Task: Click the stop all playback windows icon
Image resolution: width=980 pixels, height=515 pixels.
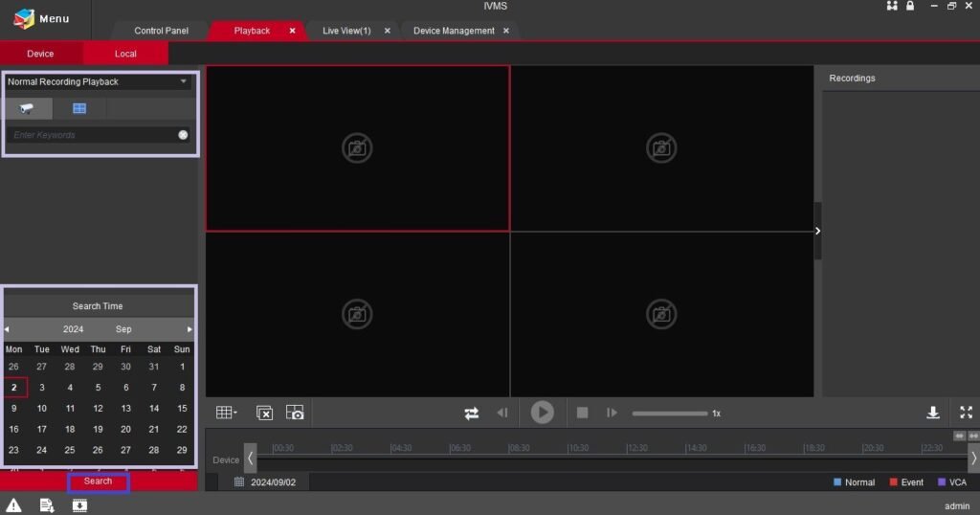Action: (264, 413)
